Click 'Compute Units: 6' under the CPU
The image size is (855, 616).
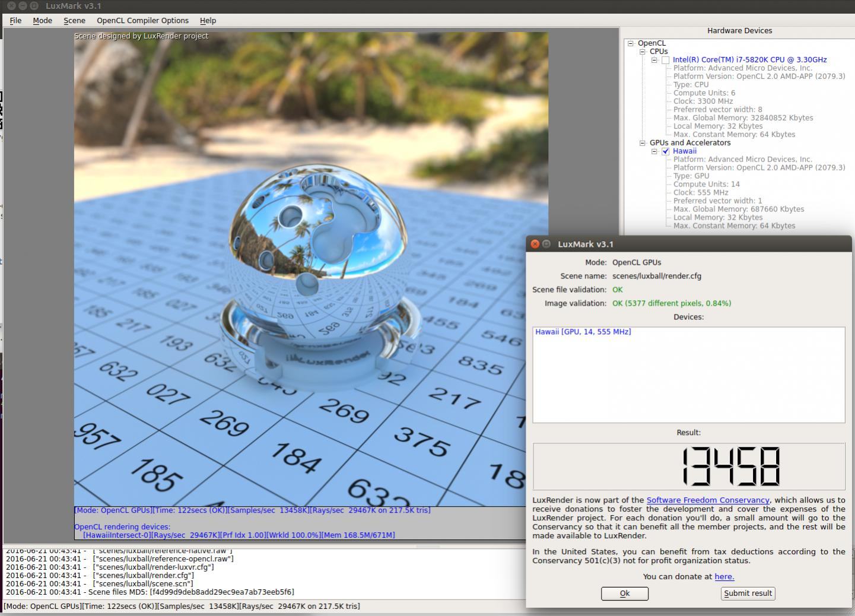tap(704, 93)
